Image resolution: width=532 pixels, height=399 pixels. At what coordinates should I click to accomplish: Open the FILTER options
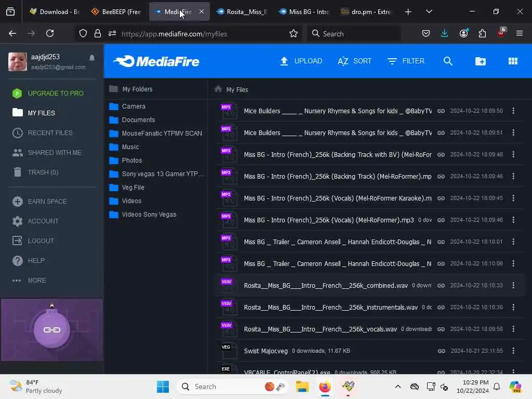click(406, 61)
